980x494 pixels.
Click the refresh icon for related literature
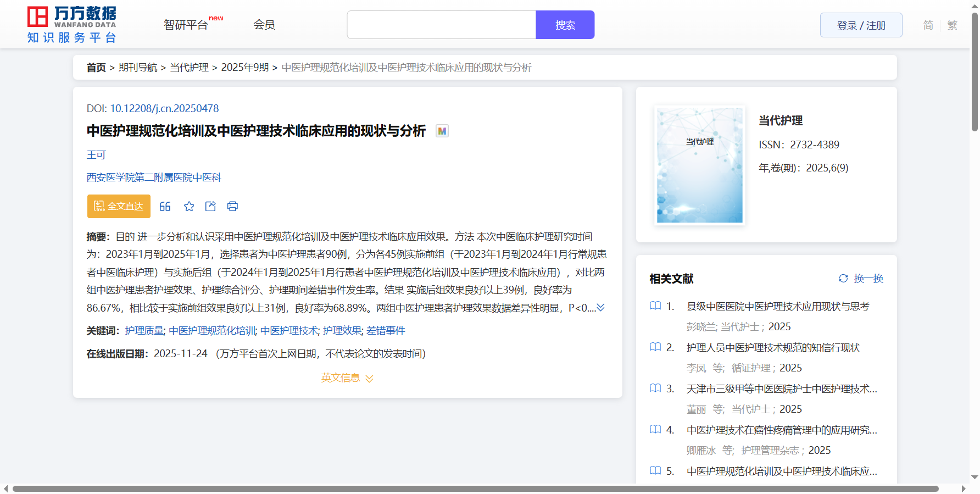[x=843, y=279]
